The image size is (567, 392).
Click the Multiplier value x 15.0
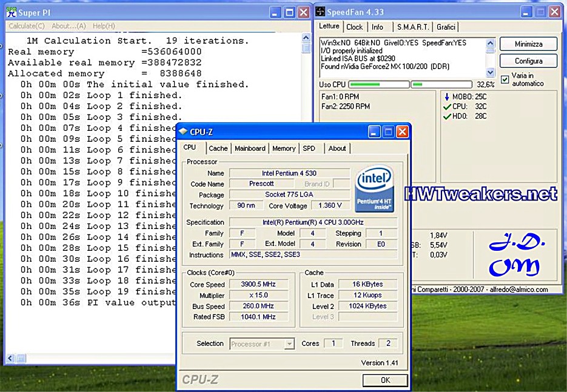pos(258,295)
